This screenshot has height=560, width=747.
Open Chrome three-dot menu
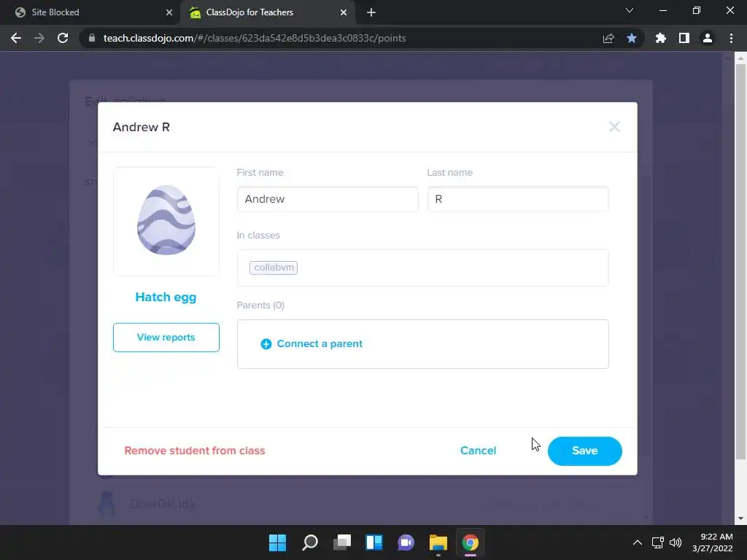(731, 38)
